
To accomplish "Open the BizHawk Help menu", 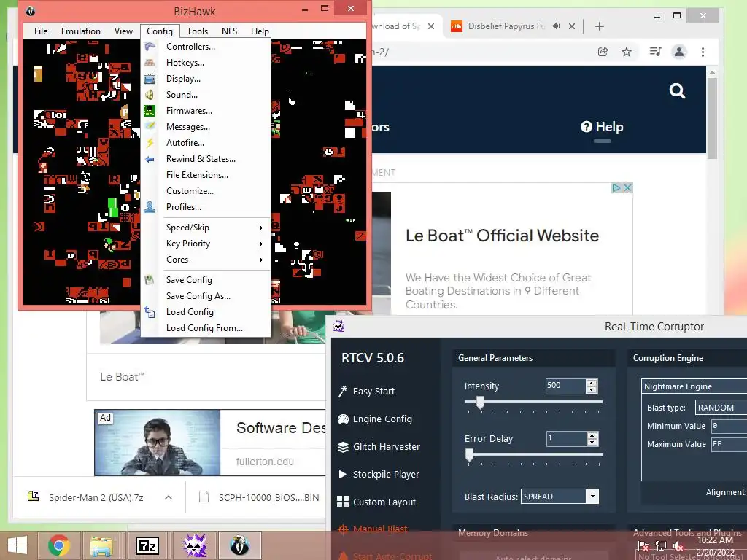I will (260, 31).
